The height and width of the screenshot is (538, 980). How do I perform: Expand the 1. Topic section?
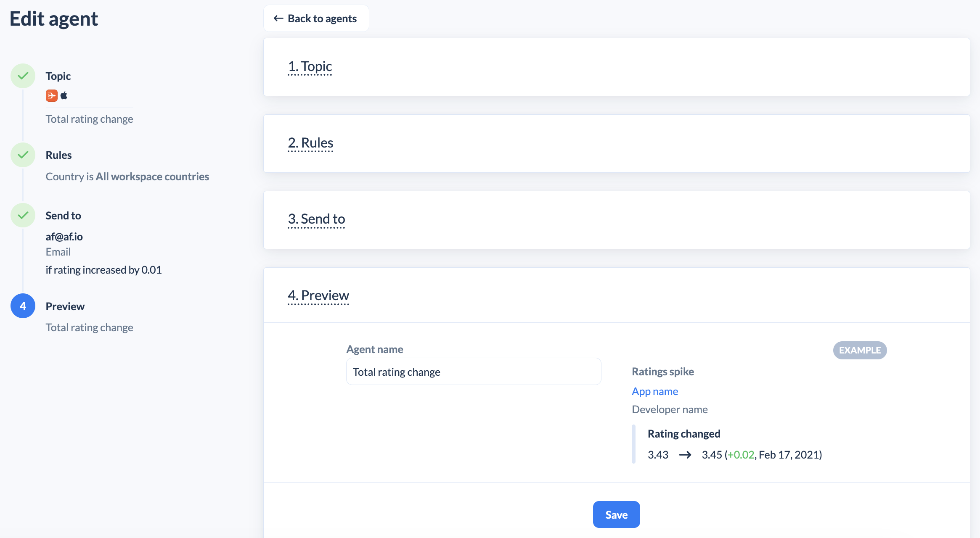click(x=310, y=66)
